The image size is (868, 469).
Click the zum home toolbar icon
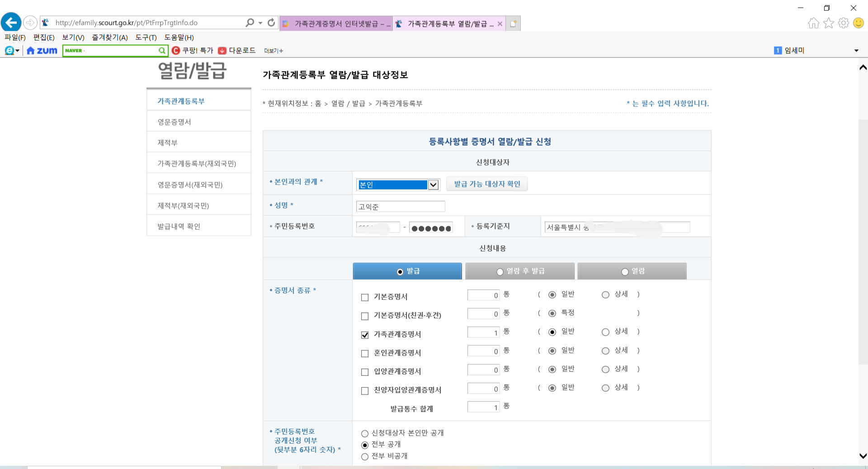[42, 51]
